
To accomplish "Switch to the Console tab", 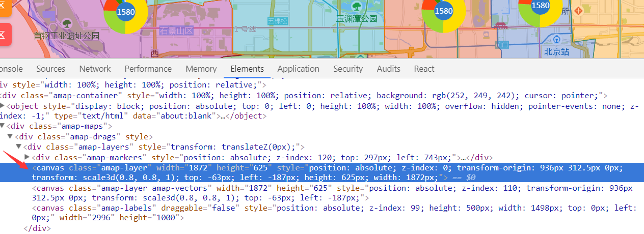I will point(10,69).
